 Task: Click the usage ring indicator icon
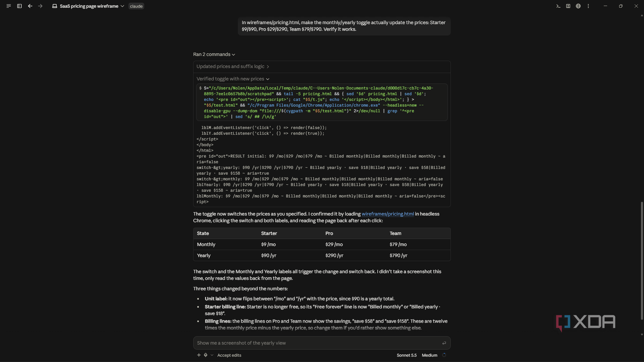(x=444, y=355)
